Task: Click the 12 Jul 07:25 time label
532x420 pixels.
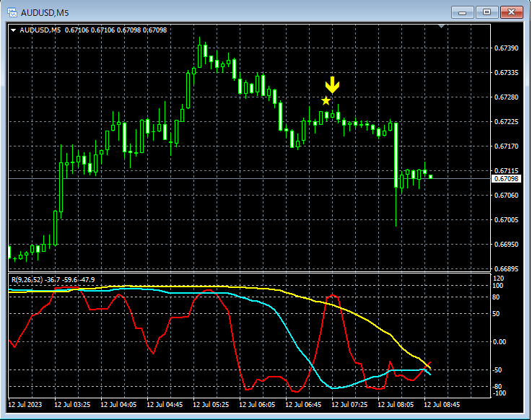Action: (349, 405)
